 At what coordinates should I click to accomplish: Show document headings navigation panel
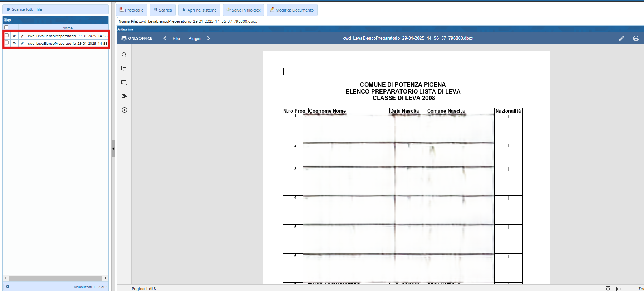tap(124, 96)
